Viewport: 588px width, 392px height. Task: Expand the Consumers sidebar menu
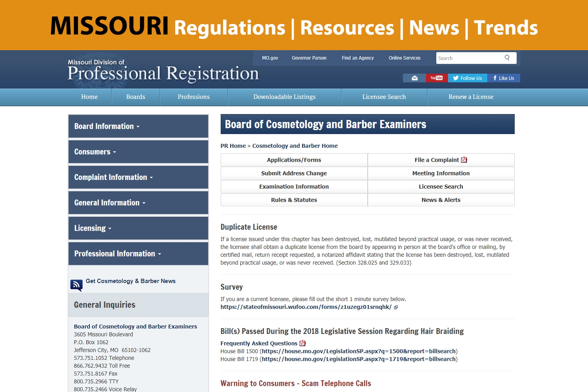click(138, 152)
